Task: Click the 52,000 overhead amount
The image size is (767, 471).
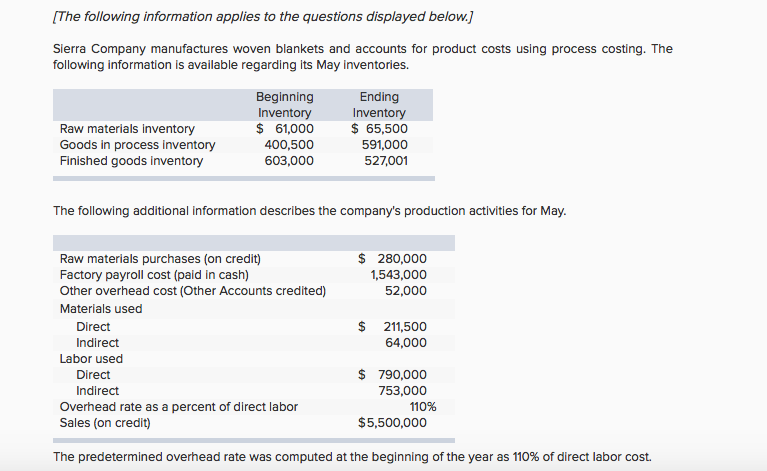Action: point(406,291)
